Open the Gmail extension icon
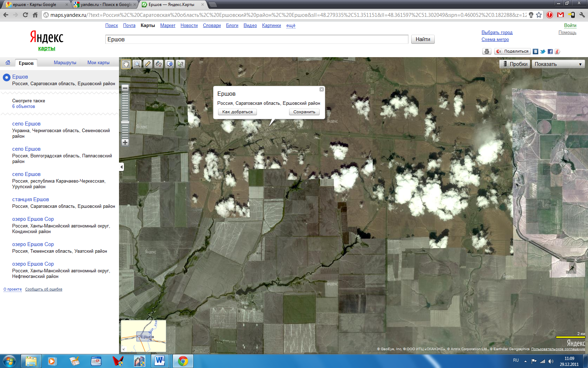The height and width of the screenshot is (368, 588). (x=561, y=15)
